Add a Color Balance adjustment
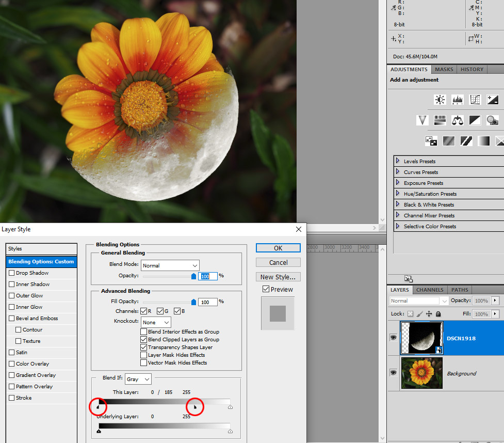Screen dimensions: 504x443 click(x=458, y=120)
